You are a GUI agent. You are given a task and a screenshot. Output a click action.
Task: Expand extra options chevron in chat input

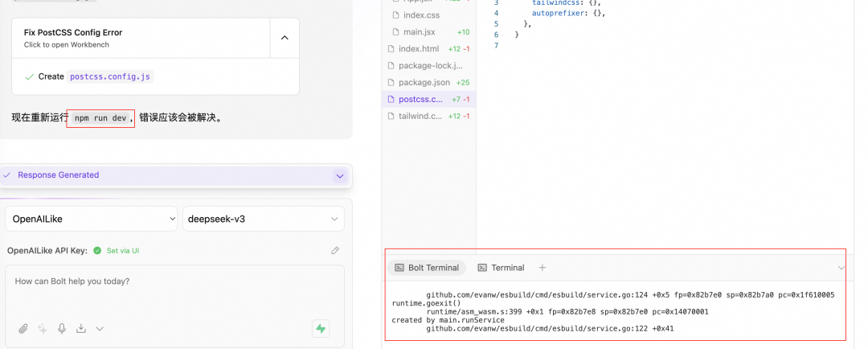pyautogui.click(x=100, y=328)
